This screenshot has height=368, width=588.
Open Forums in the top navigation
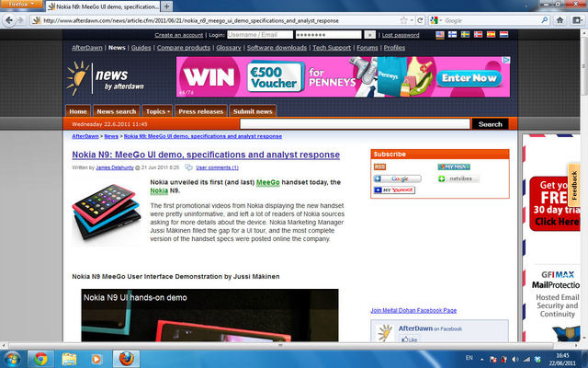[367, 48]
